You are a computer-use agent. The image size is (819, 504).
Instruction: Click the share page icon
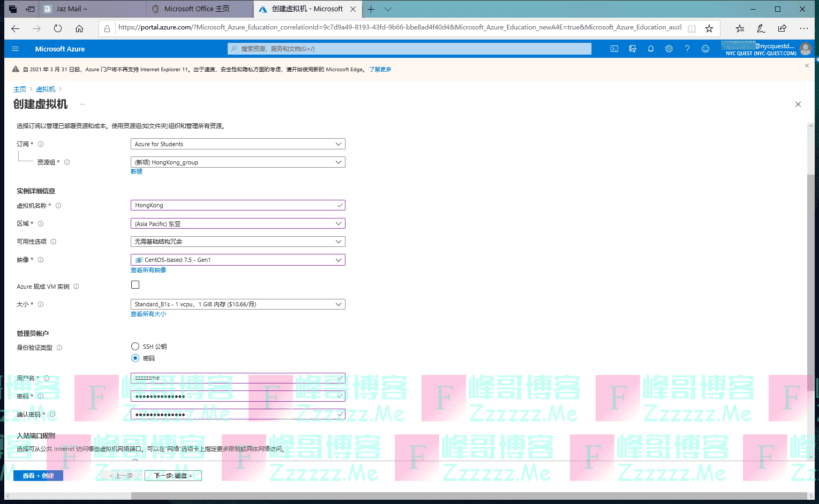(x=782, y=28)
